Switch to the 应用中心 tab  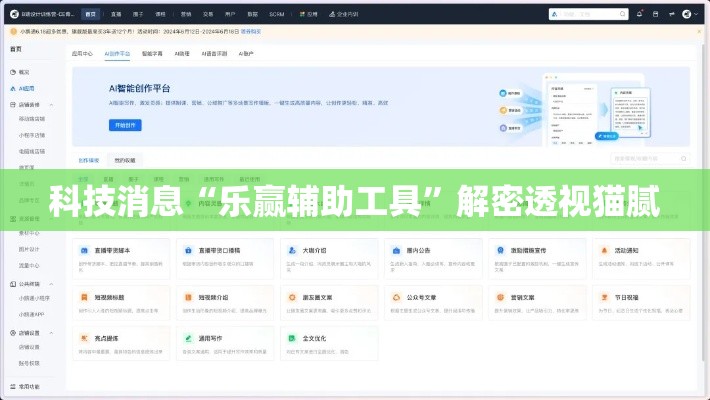[82, 53]
